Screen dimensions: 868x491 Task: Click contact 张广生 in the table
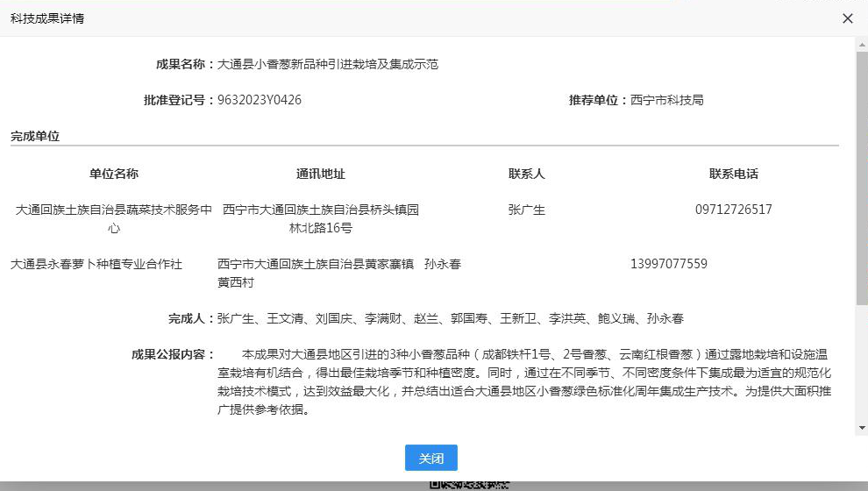[x=527, y=210]
